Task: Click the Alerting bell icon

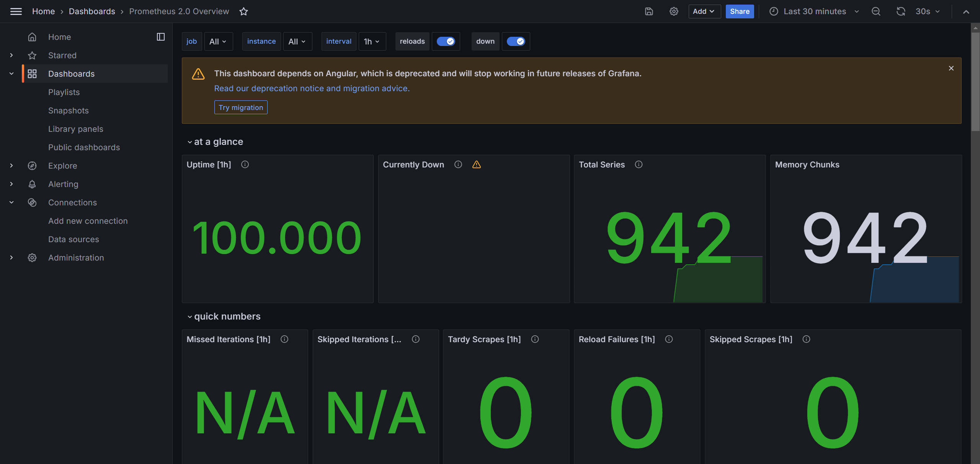Action: coord(32,184)
